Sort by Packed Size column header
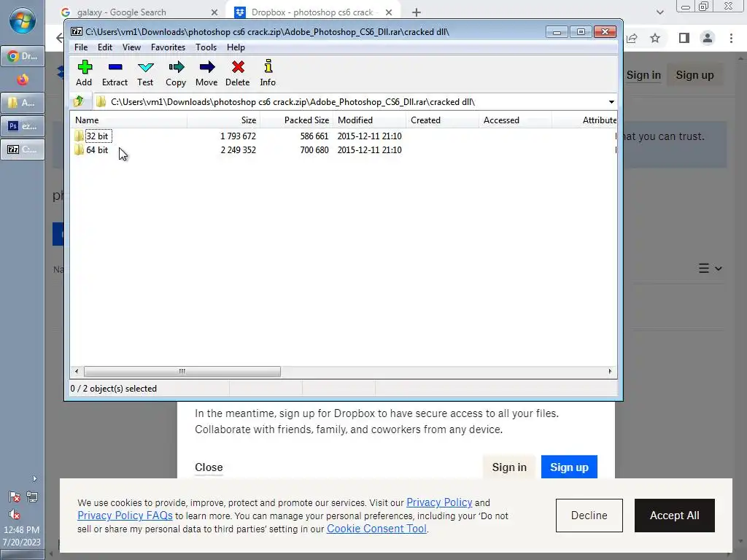Viewport: 747px width, 560px height. (x=296, y=120)
